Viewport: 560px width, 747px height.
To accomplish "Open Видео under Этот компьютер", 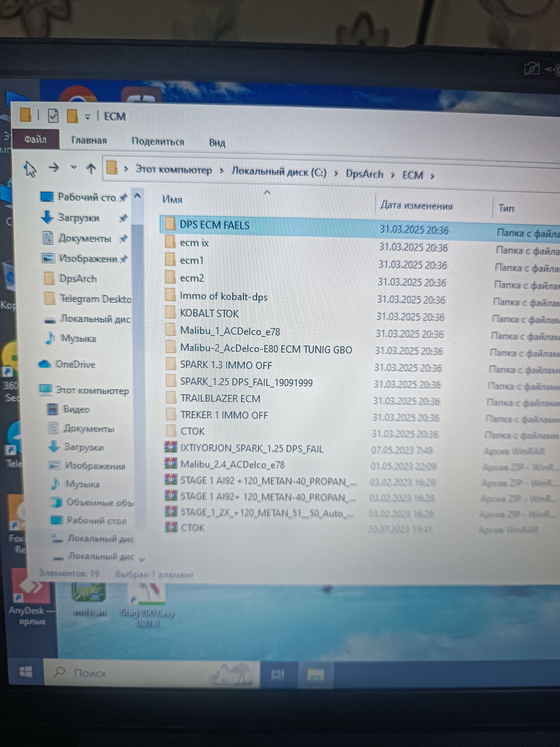I will [77, 409].
